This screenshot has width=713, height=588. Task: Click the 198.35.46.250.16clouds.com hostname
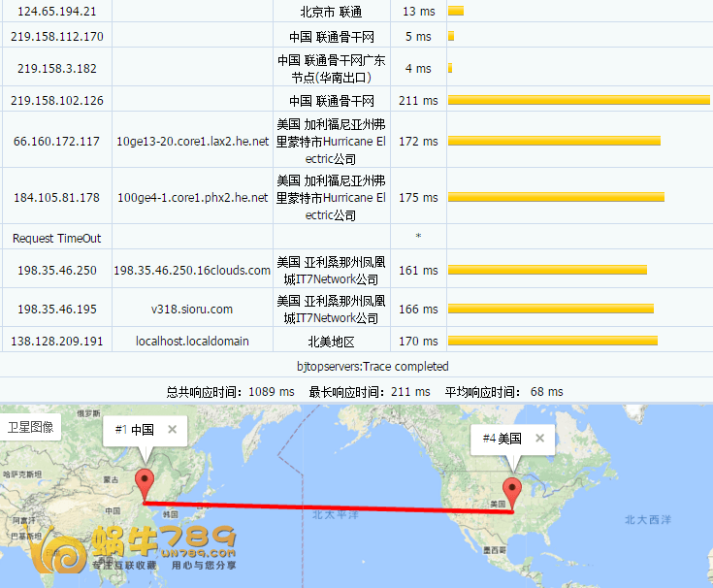(192, 271)
